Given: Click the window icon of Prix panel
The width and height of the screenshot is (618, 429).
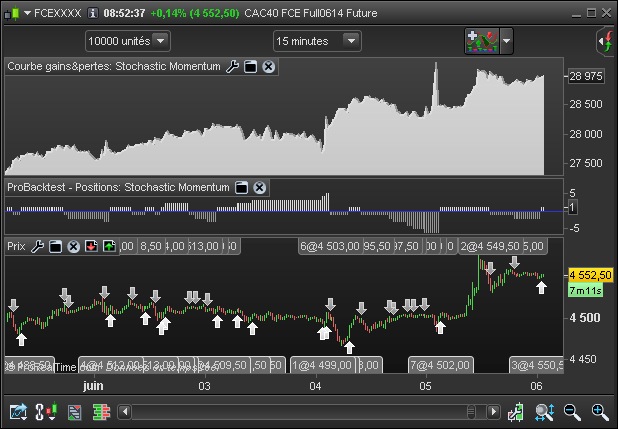Looking at the screenshot, I should [x=56, y=247].
